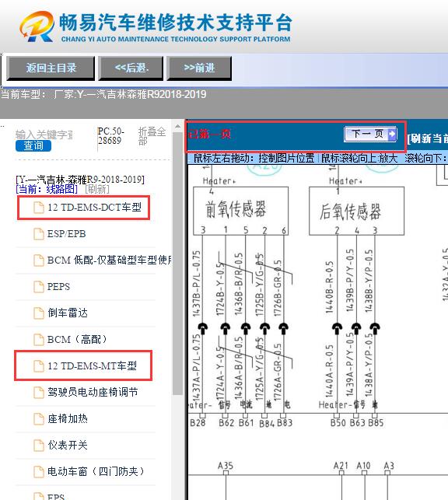The image size is (448, 500).
Task: Go back with the <<后退 button
Action: tap(131, 68)
